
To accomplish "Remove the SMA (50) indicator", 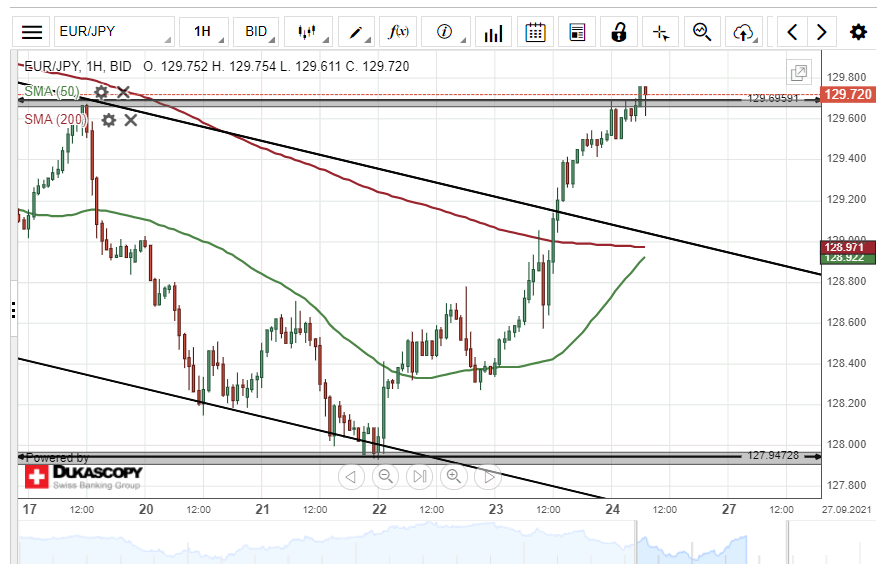I will tap(123, 92).
